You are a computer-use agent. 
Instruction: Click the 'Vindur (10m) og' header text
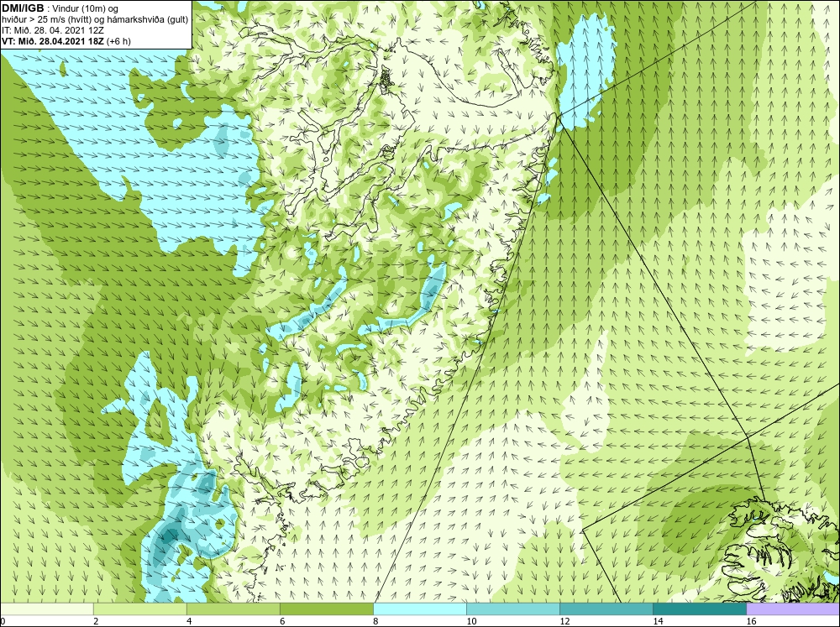click(x=87, y=8)
